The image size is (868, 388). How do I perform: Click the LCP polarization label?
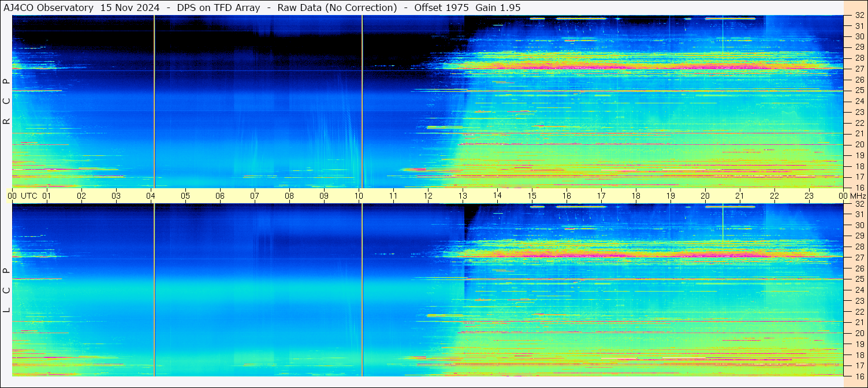click(6, 290)
